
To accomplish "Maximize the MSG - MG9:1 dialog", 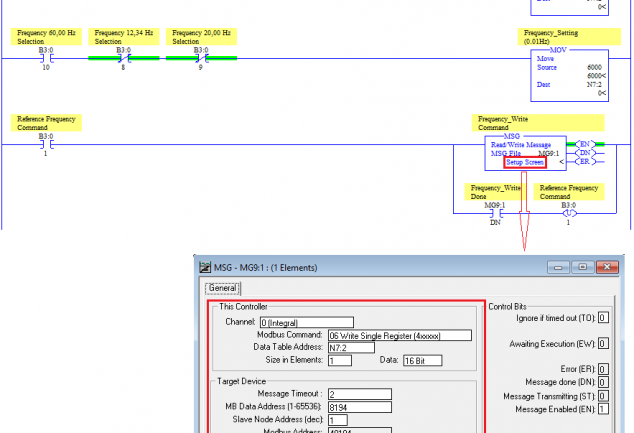I will 583,267.
